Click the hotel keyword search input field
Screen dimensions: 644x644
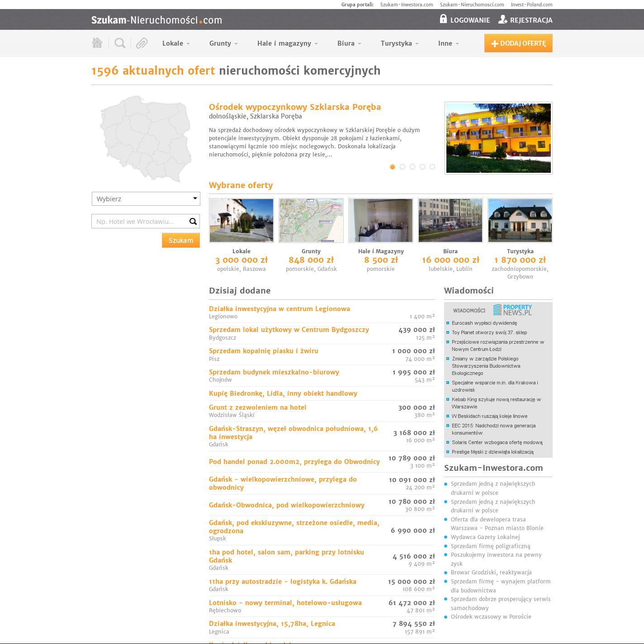click(x=139, y=221)
